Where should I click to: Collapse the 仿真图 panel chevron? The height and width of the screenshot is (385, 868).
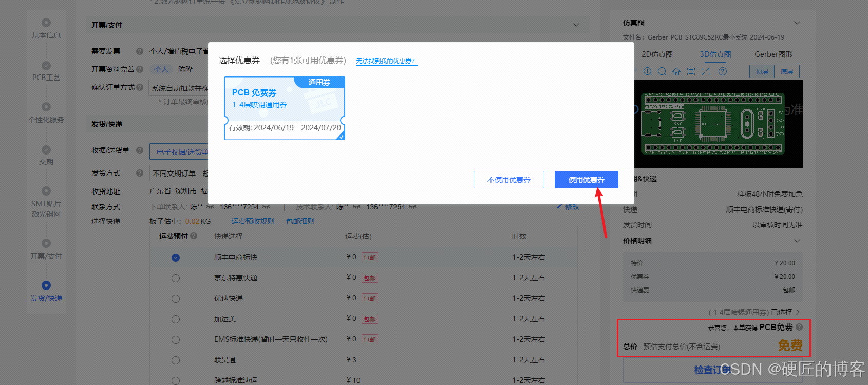pyautogui.click(x=797, y=23)
